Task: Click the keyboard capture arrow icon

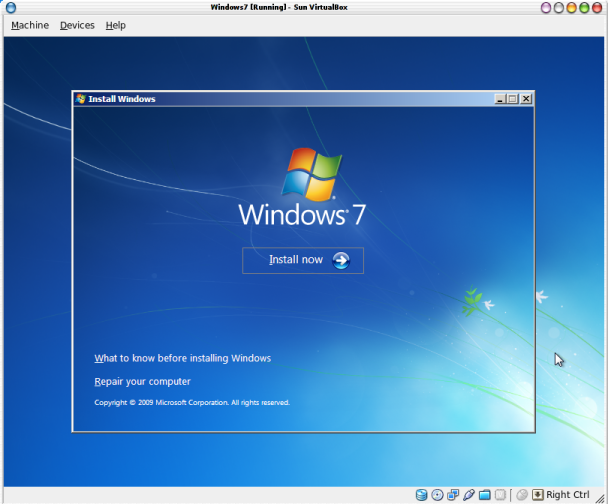Action: click(538, 495)
